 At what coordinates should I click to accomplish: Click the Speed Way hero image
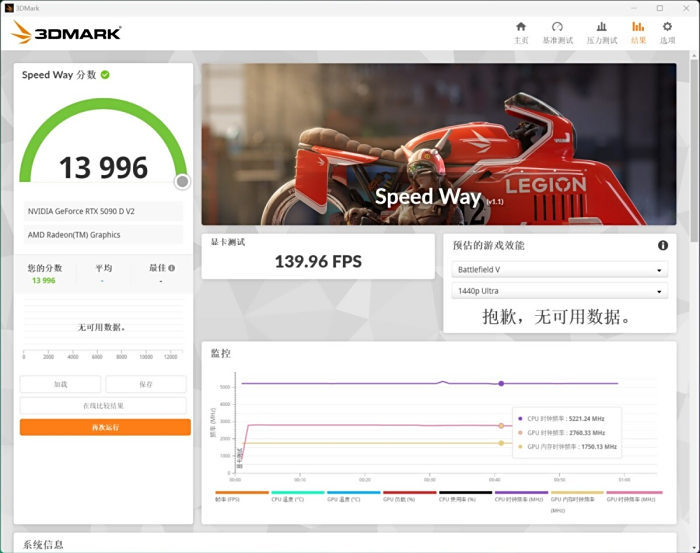(x=439, y=144)
